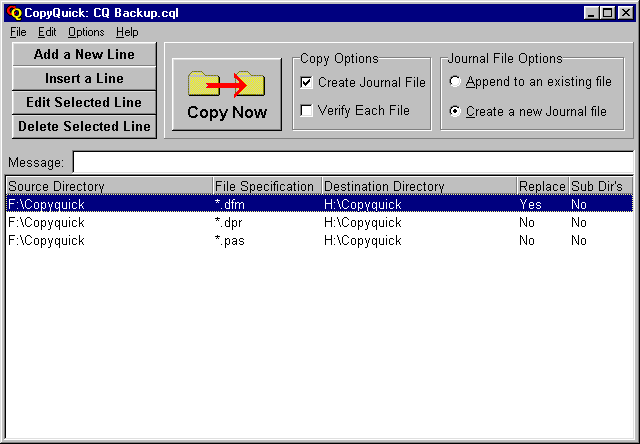640x444 pixels.
Task: Select the row with *.dpr specification
Action: coord(320,222)
